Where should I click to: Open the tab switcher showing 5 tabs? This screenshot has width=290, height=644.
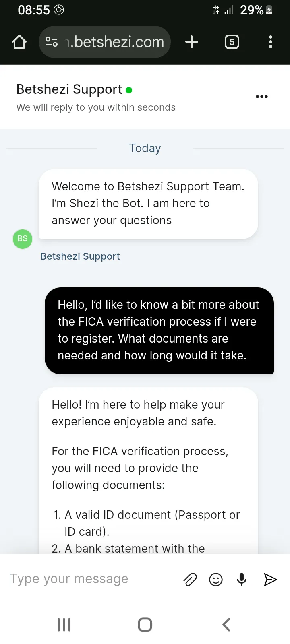(x=232, y=41)
